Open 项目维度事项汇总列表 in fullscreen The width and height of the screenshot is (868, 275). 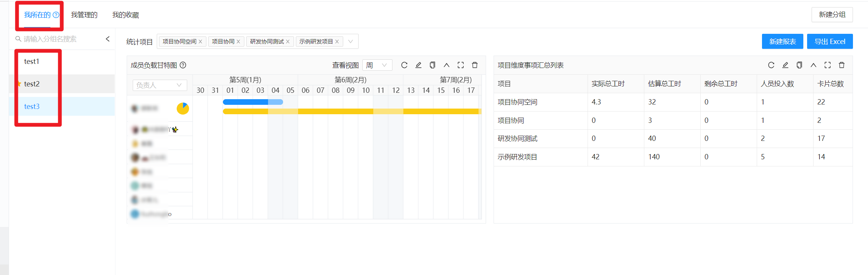827,65
